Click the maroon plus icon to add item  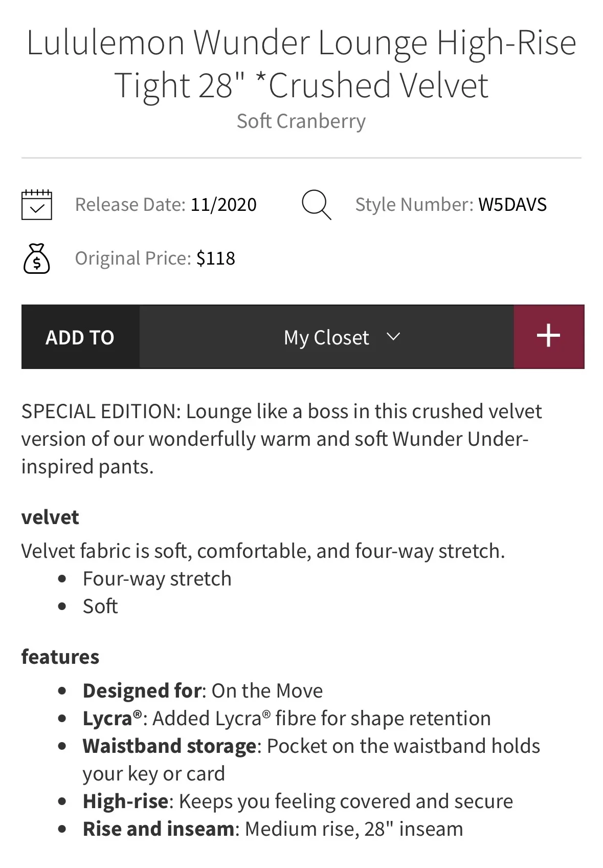tap(548, 336)
